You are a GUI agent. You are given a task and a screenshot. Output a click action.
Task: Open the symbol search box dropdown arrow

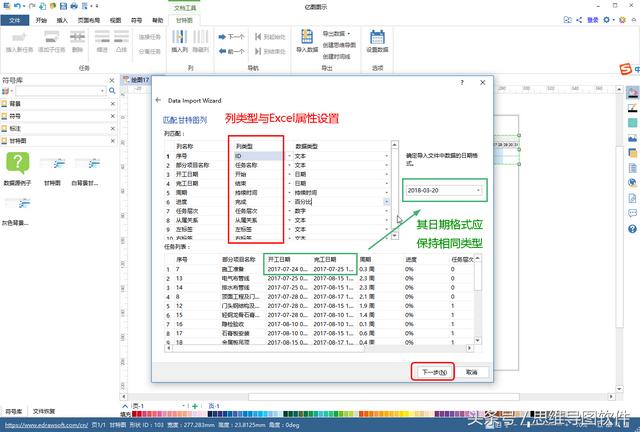(x=102, y=91)
